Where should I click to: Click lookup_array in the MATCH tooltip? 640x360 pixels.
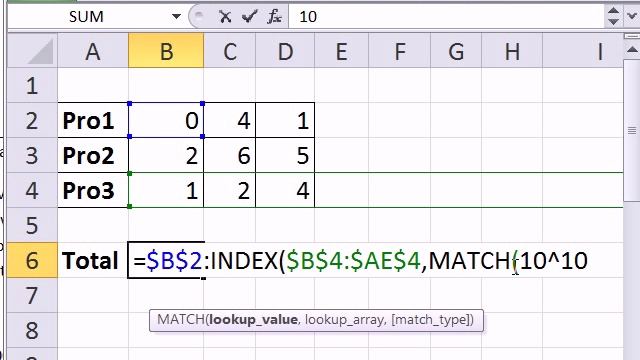tap(344, 320)
